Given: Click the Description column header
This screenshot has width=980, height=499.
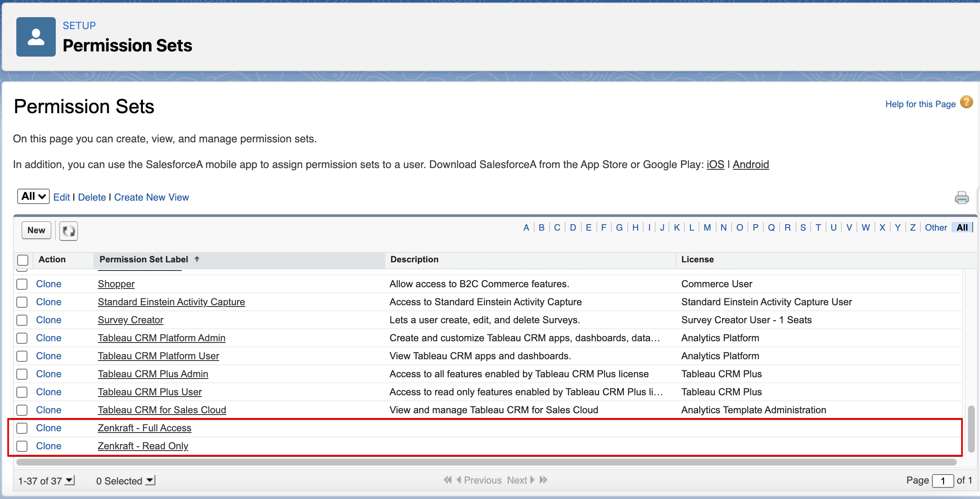Looking at the screenshot, I should pos(414,259).
